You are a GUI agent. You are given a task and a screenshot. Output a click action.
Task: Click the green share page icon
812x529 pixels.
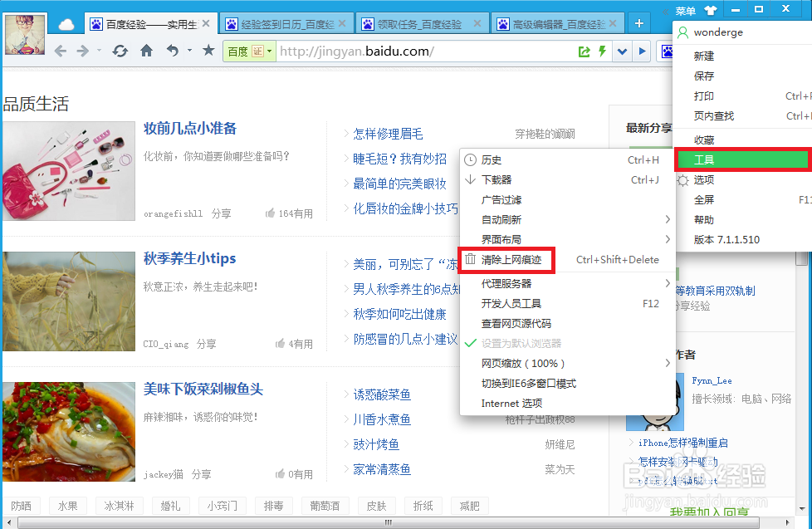pyautogui.click(x=584, y=51)
